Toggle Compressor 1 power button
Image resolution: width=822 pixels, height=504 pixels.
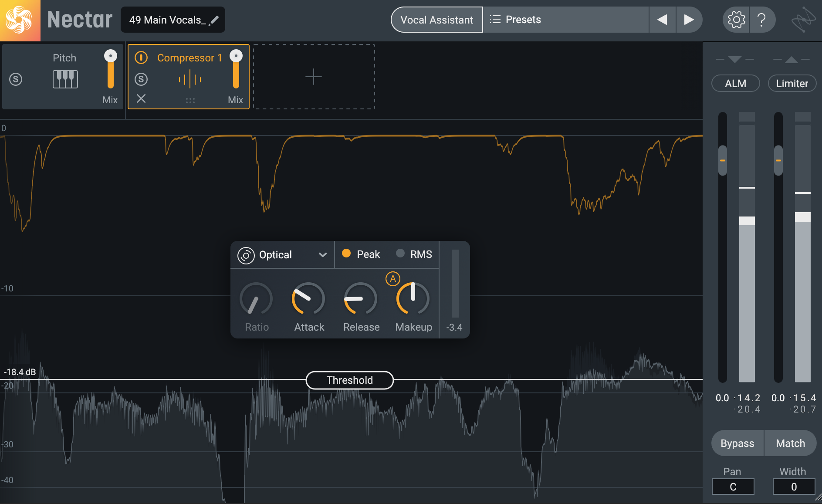point(141,58)
